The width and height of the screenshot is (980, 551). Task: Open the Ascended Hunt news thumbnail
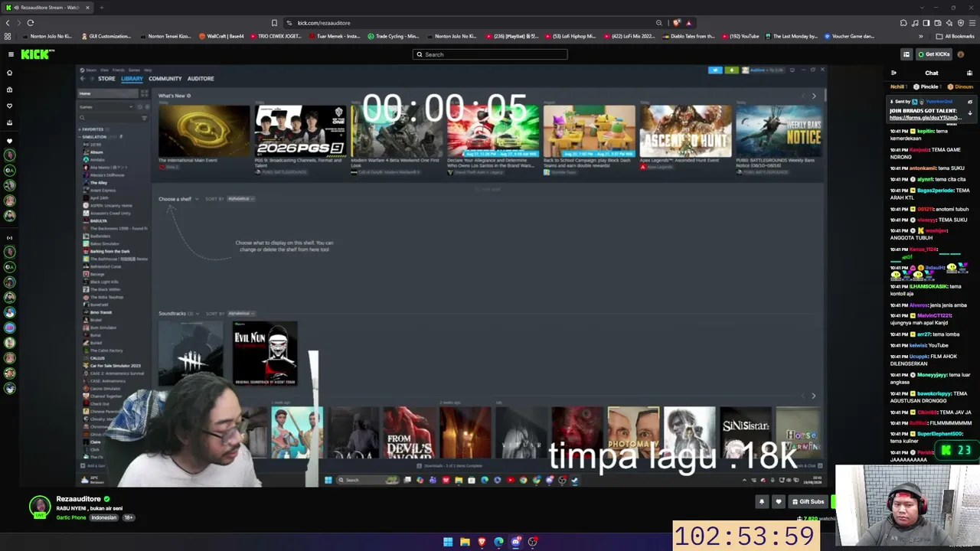click(685, 131)
